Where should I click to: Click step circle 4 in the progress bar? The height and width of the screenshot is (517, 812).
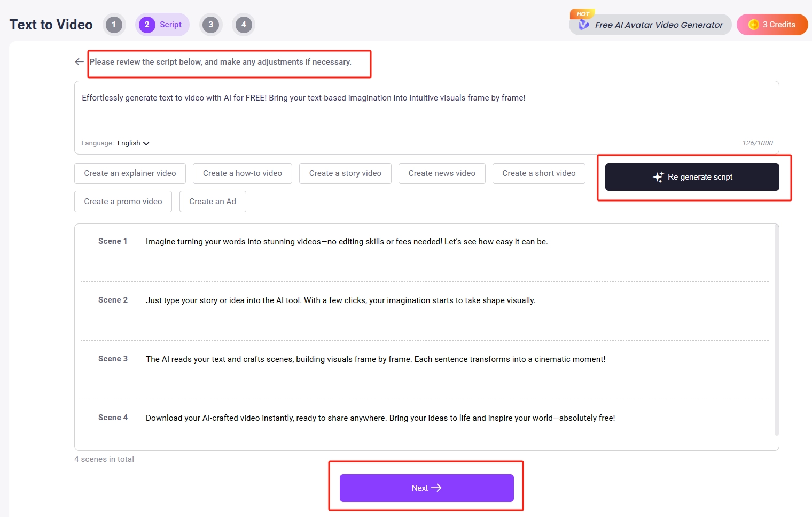coord(244,24)
